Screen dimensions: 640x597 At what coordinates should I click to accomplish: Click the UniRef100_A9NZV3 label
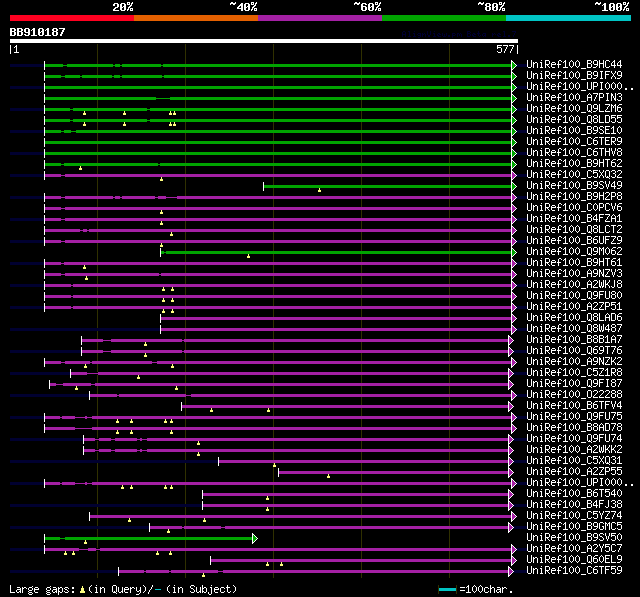click(574, 274)
